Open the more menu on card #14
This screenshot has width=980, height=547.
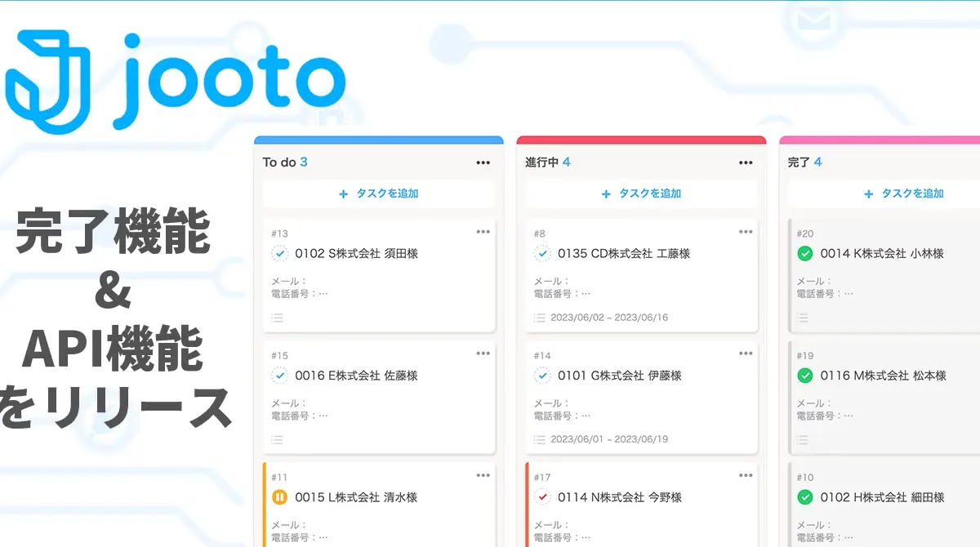(x=746, y=354)
